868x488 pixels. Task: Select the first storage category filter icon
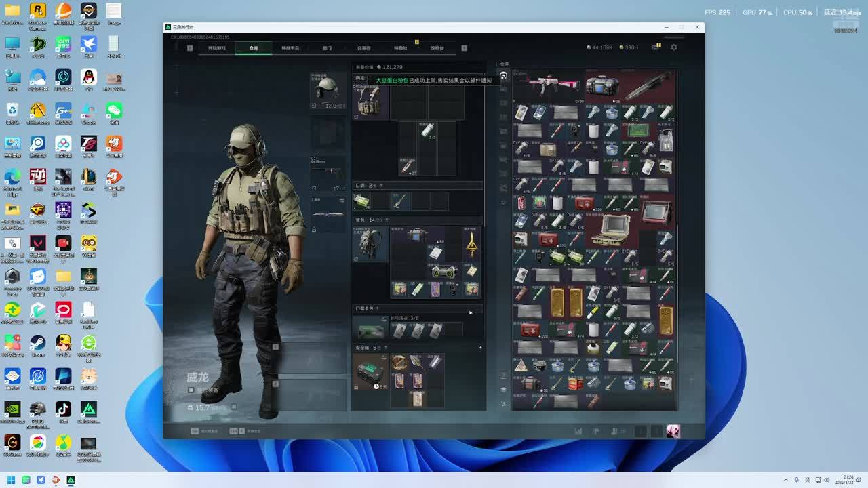(503, 75)
